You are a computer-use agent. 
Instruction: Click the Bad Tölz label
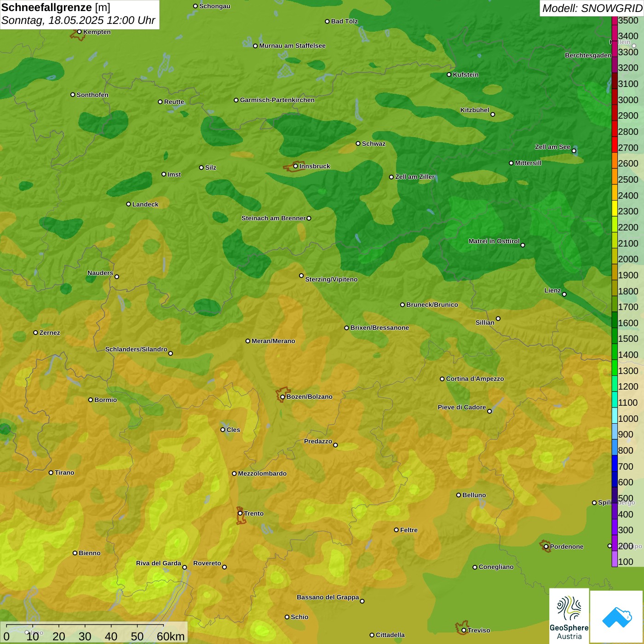point(345,21)
